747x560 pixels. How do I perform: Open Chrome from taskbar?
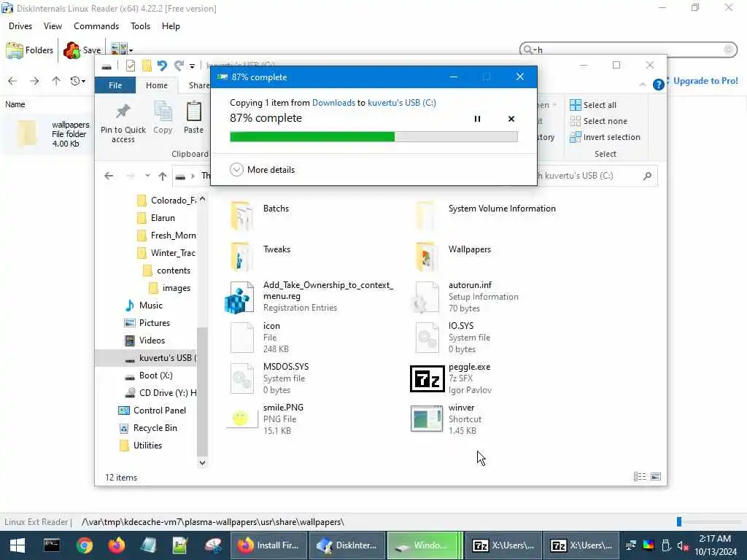[x=85, y=545]
